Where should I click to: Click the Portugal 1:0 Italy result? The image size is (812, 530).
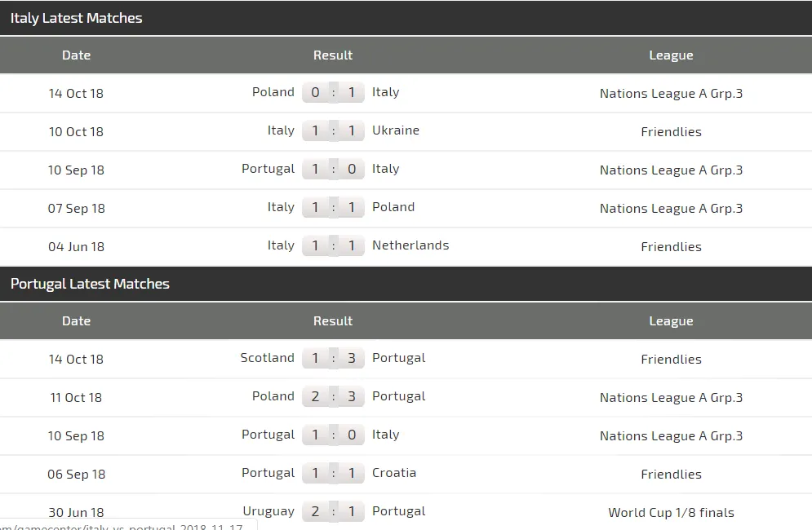pyautogui.click(x=333, y=169)
